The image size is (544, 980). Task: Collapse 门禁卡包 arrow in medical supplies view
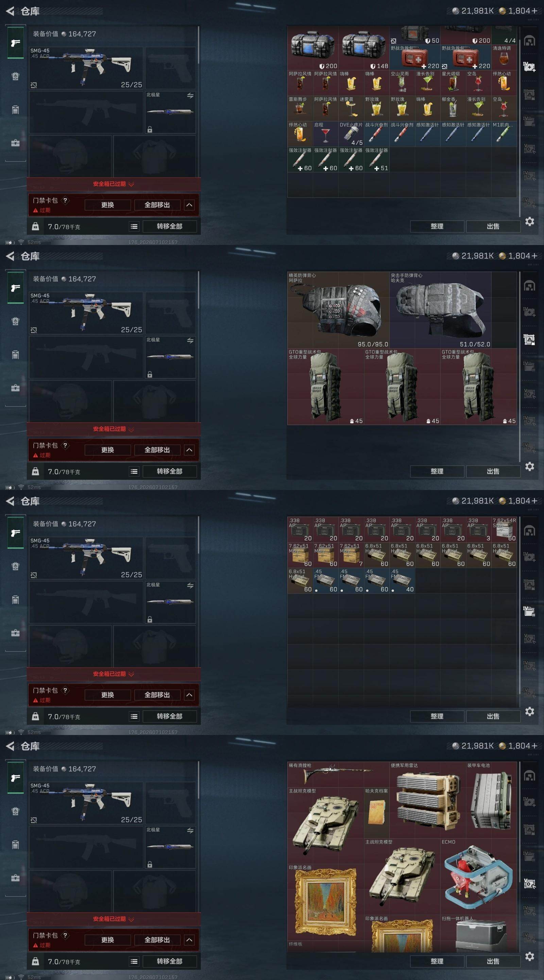pyautogui.click(x=189, y=205)
